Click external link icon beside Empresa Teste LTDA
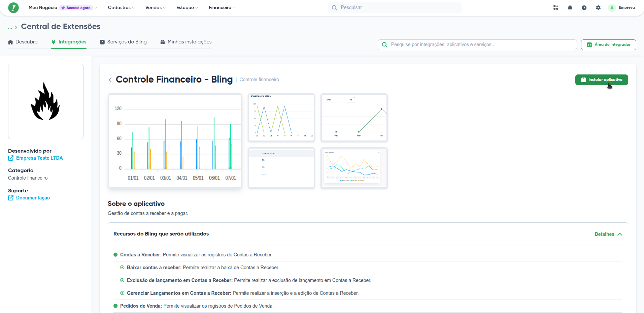Screen dimensions: 644x313 click(11, 158)
